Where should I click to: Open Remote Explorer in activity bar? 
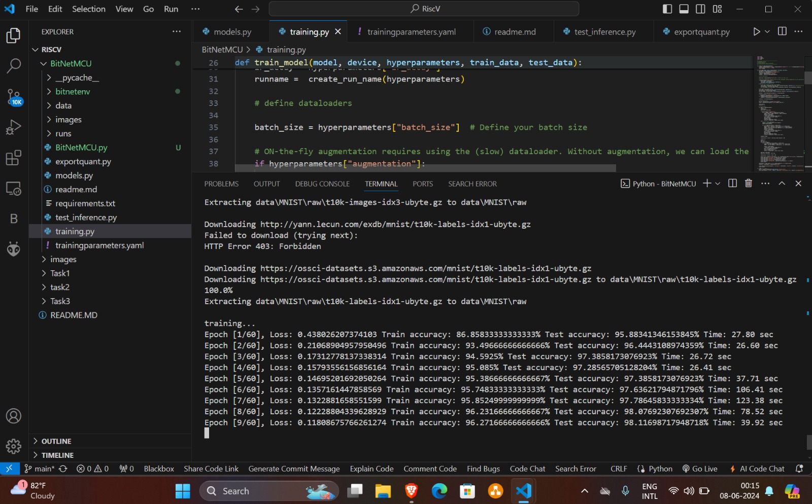(14, 189)
